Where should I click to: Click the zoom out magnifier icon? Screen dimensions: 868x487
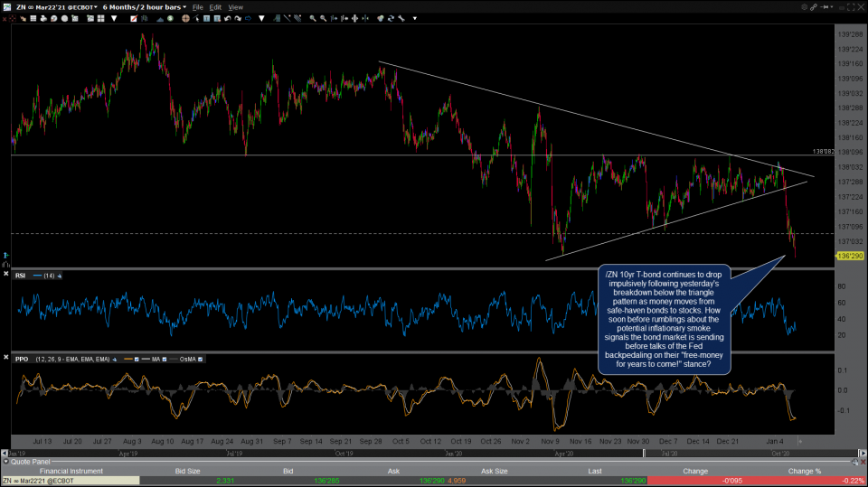pos(323,17)
